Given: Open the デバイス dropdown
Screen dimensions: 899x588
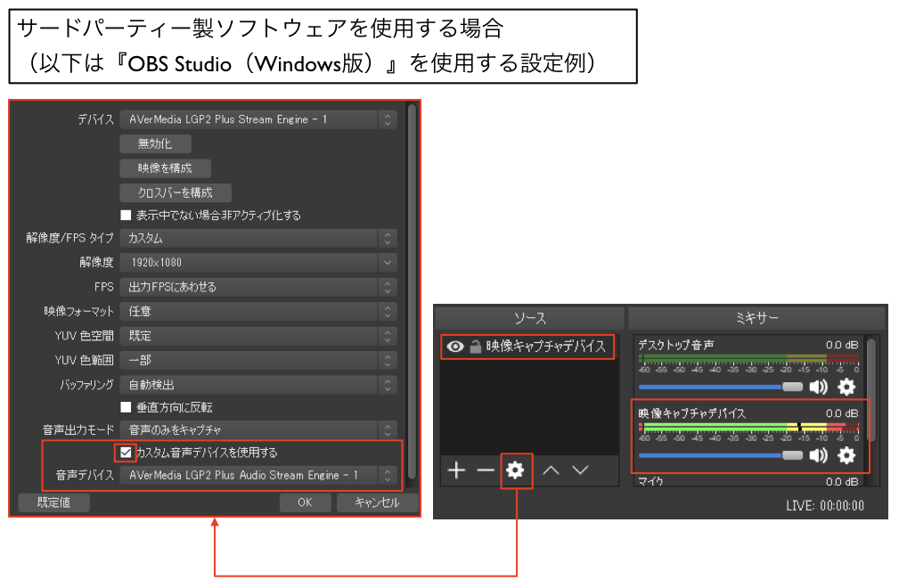Looking at the screenshot, I should 258,119.
